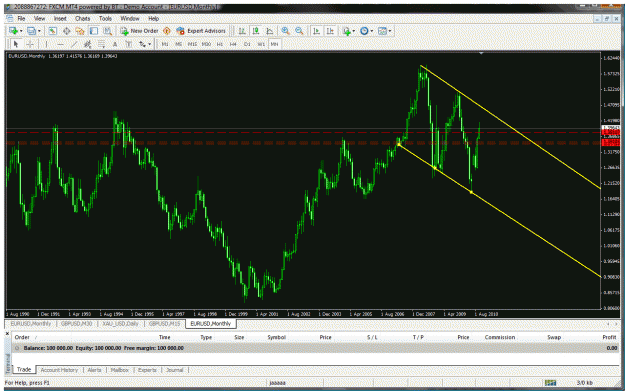The height and width of the screenshot is (391, 625).
Task: Open the Tools menu
Action: point(105,19)
